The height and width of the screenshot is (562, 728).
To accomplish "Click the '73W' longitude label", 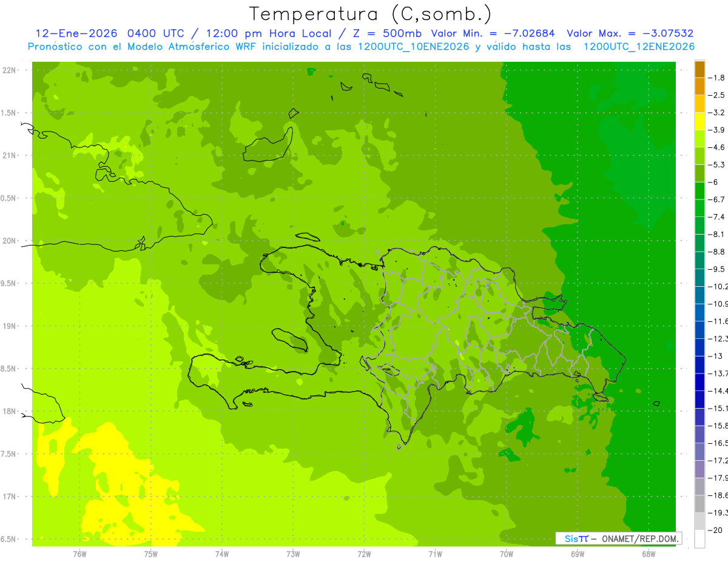I will [x=293, y=554].
